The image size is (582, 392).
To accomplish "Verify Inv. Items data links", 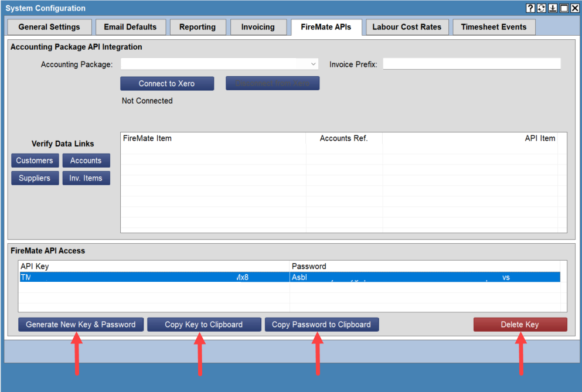I will (x=86, y=178).
